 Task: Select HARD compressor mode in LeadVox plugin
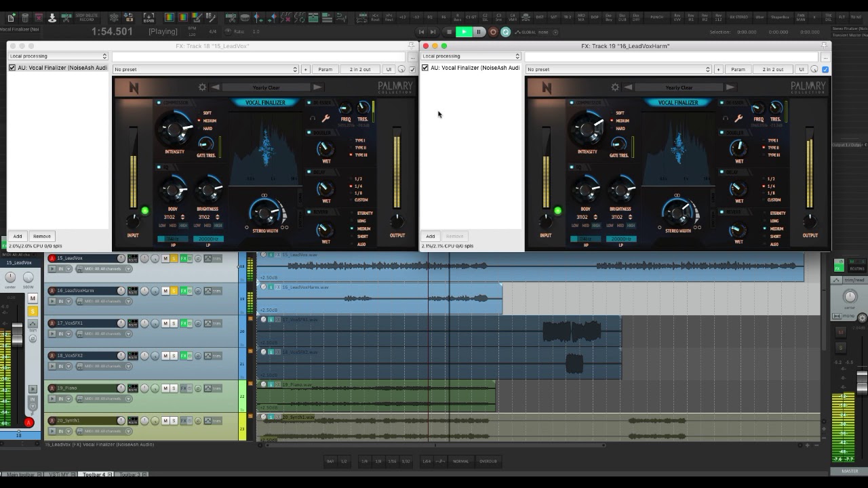[206, 128]
